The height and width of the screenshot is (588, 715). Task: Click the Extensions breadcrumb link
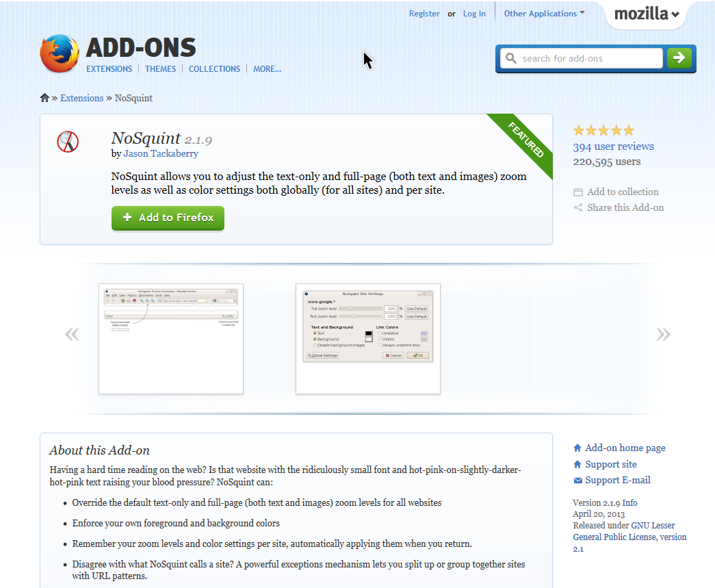point(82,98)
